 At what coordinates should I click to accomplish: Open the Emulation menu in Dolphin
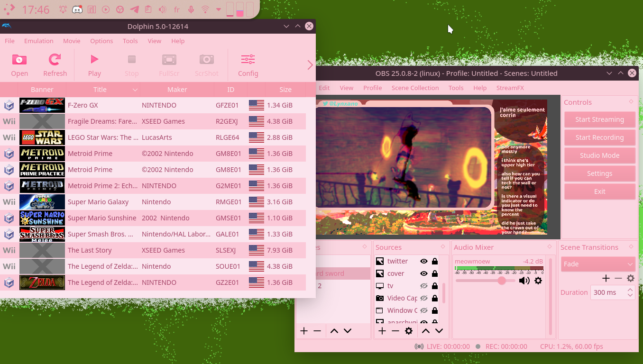[x=39, y=41]
